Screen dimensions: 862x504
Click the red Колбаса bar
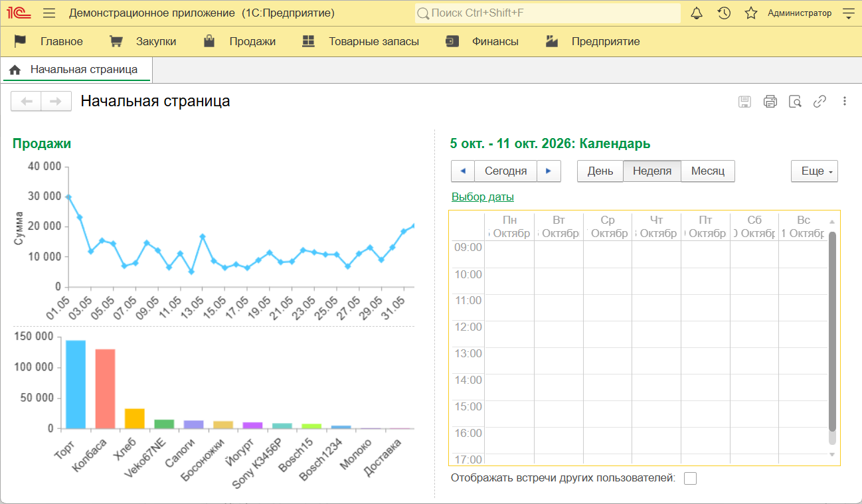105,389
